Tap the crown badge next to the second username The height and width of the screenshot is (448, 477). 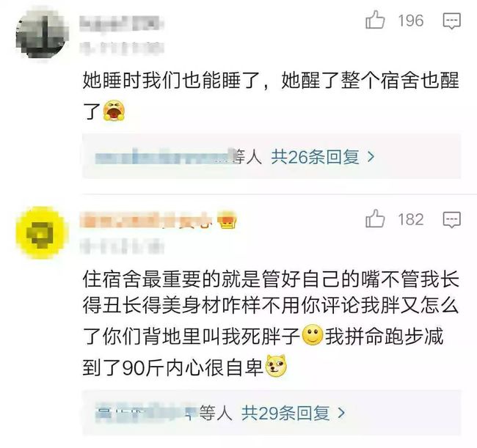(x=227, y=219)
